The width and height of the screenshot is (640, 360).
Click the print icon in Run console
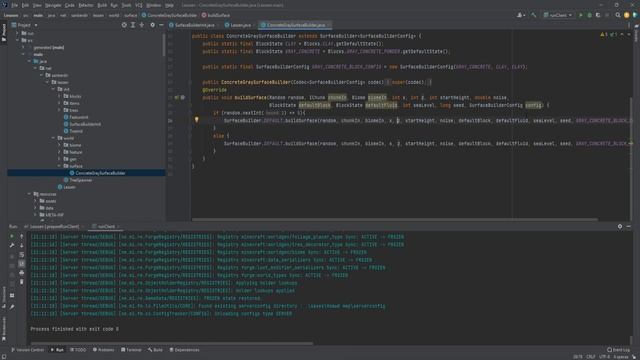coord(22,273)
